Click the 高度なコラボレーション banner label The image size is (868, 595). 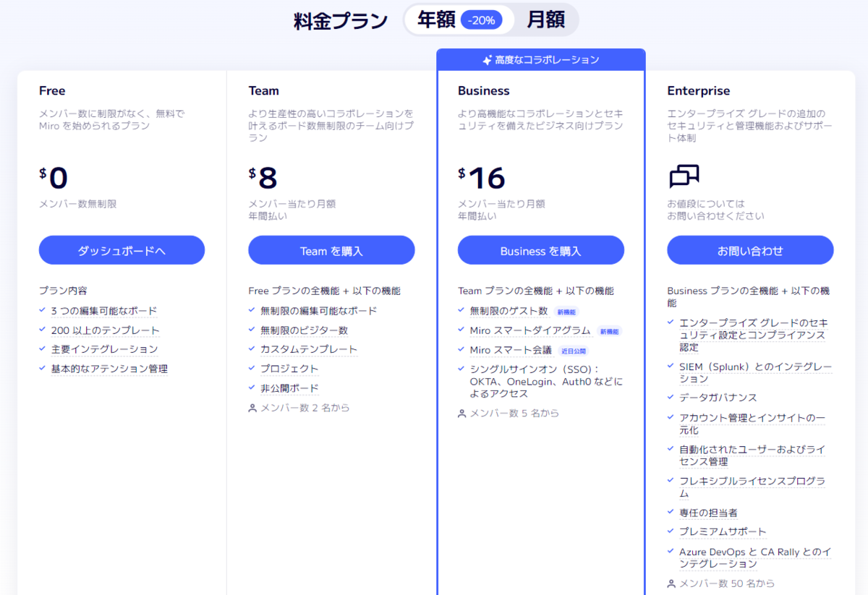click(547, 60)
